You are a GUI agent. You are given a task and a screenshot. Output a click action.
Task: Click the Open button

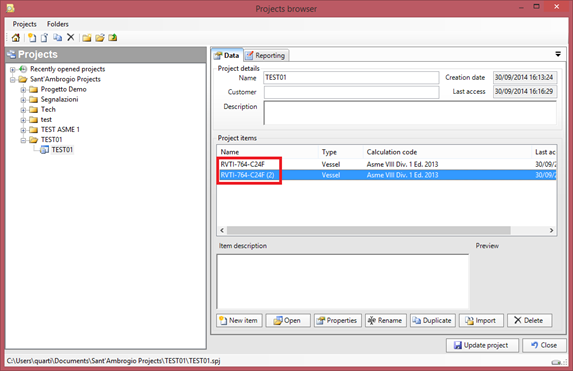(288, 320)
